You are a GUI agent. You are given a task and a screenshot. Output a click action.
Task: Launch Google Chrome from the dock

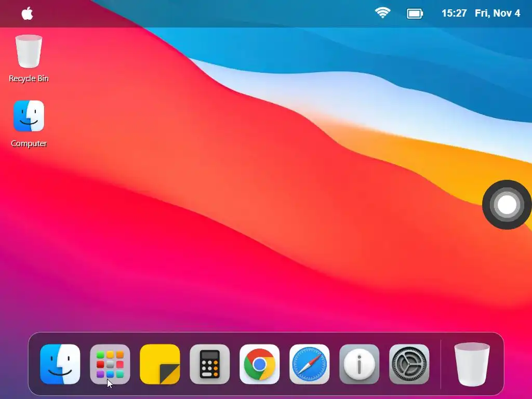pos(260,364)
